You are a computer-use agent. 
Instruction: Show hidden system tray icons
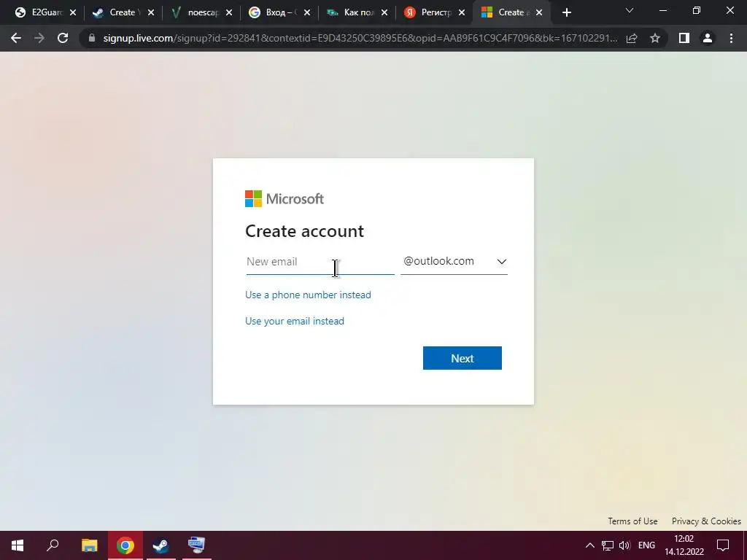[x=589, y=545]
